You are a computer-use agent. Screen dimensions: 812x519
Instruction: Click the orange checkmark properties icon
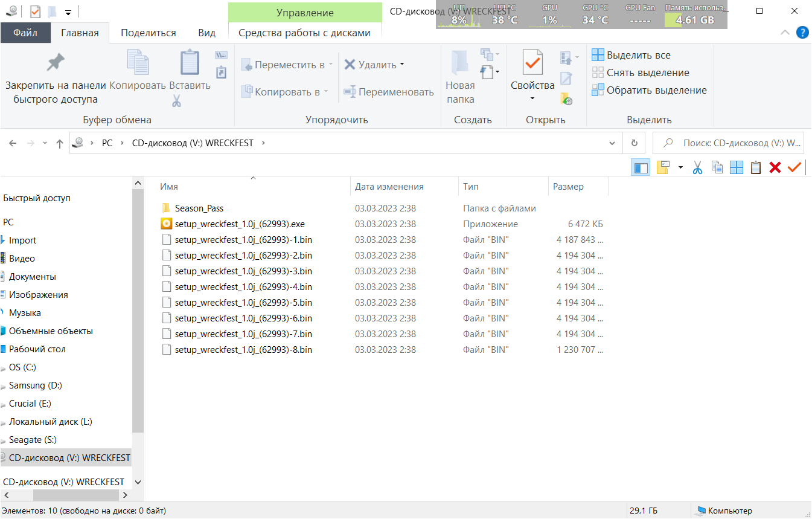click(794, 167)
